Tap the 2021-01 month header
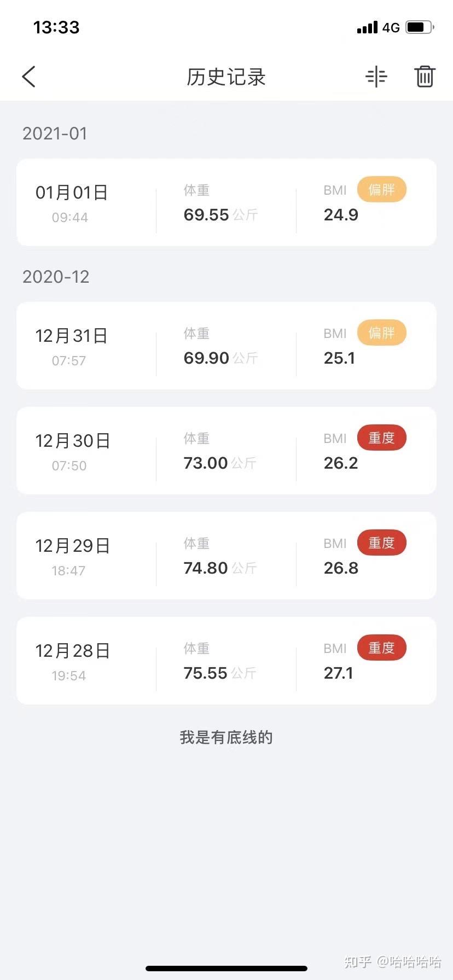 (55, 133)
